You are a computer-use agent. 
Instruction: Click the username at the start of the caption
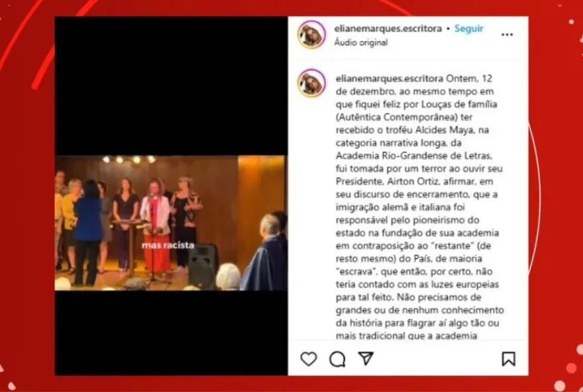[390, 78]
